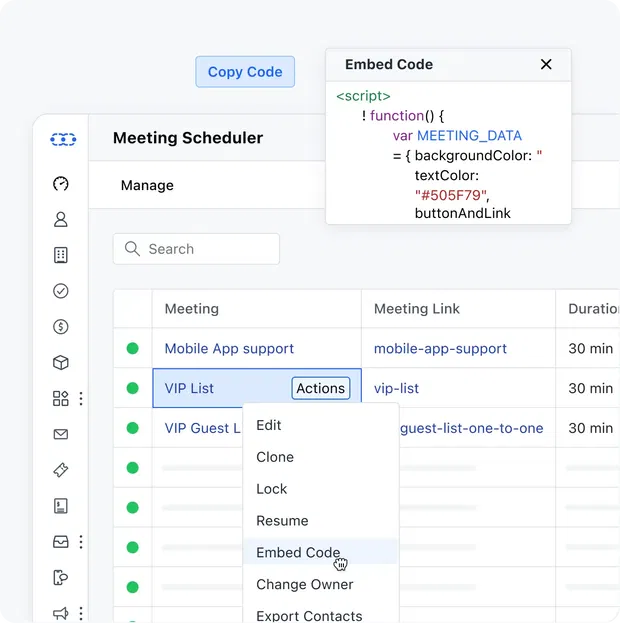Open the VIP Guest L meeting
Viewport: 620px width, 623px height.
(202, 428)
